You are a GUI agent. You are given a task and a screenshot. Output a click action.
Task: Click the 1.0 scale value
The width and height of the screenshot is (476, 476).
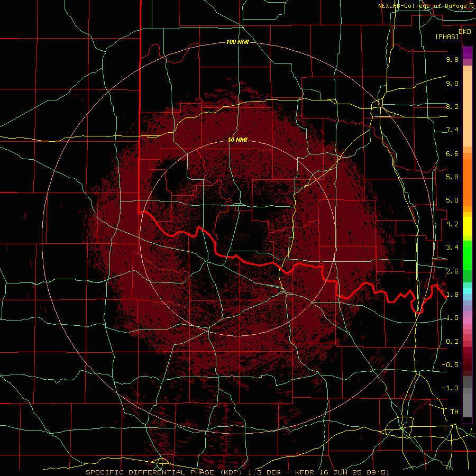pyautogui.click(x=452, y=318)
